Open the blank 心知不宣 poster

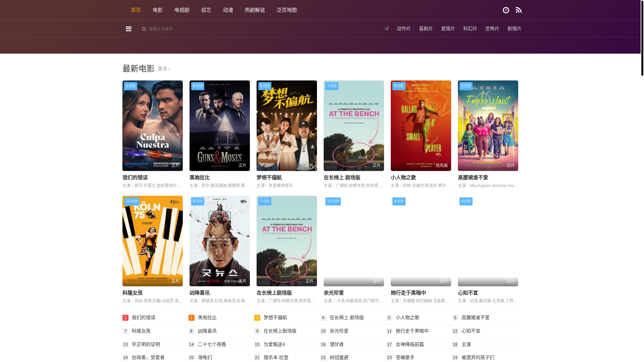pos(488,241)
